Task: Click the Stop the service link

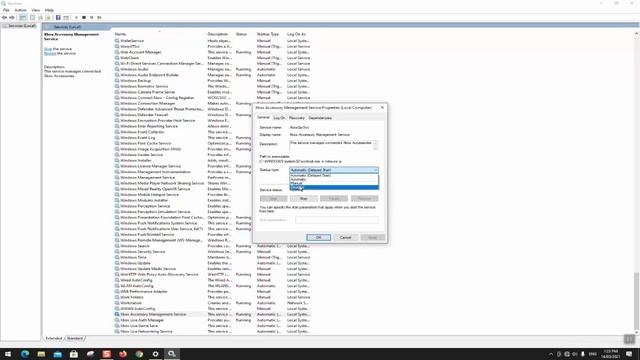Action: [48, 49]
